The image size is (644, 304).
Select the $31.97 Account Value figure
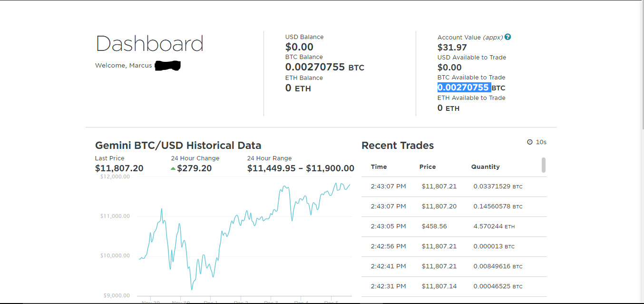452,48
